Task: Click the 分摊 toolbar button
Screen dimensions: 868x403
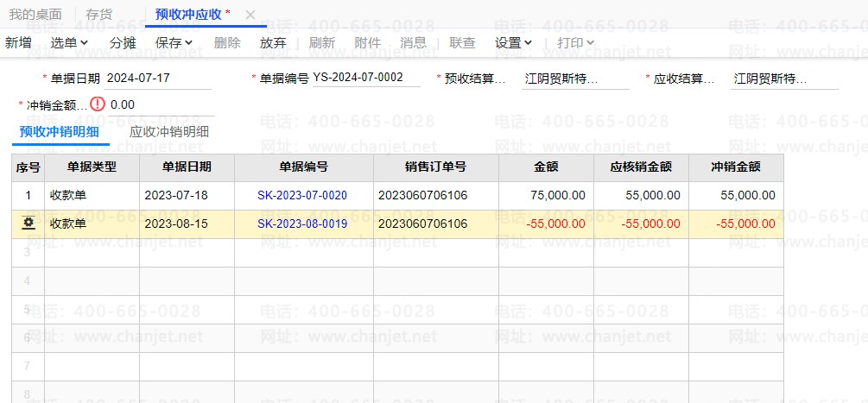Action: click(123, 42)
